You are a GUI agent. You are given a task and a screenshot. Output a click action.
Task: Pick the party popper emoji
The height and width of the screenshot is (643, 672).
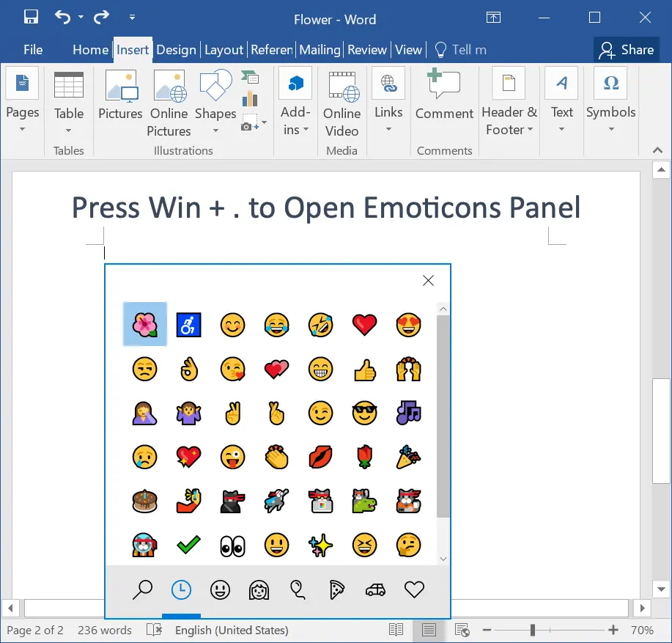(x=408, y=457)
